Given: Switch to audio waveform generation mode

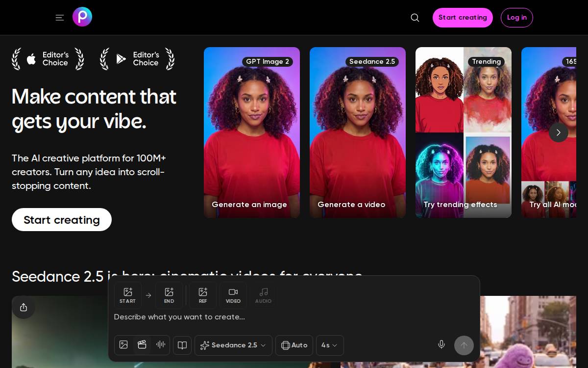Looking at the screenshot, I should pyautogui.click(x=161, y=345).
